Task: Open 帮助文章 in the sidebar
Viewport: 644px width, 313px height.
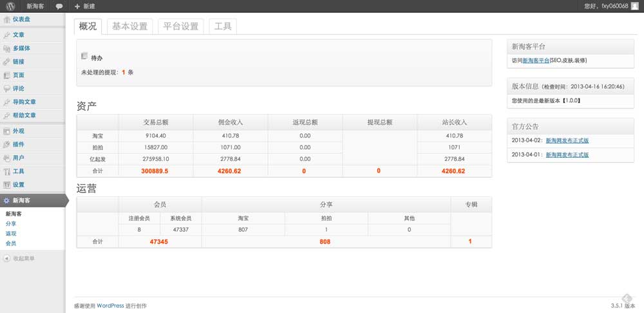Action: coord(24,115)
